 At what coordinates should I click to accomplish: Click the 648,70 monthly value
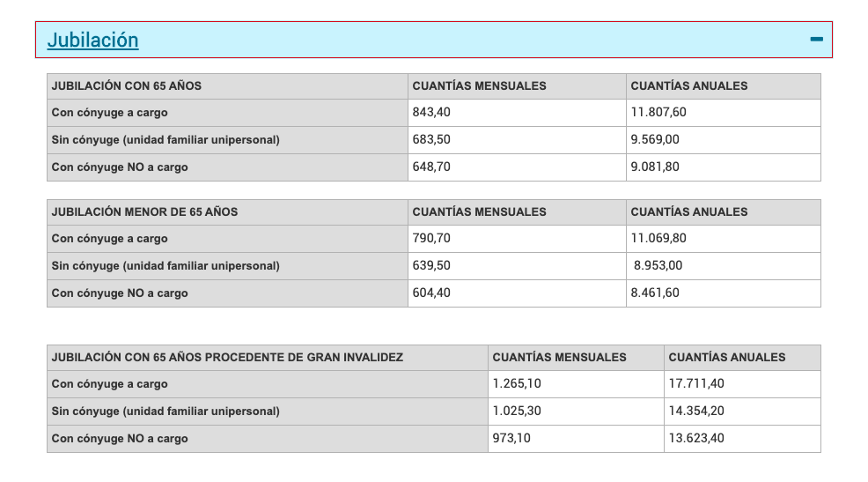(431, 167)
